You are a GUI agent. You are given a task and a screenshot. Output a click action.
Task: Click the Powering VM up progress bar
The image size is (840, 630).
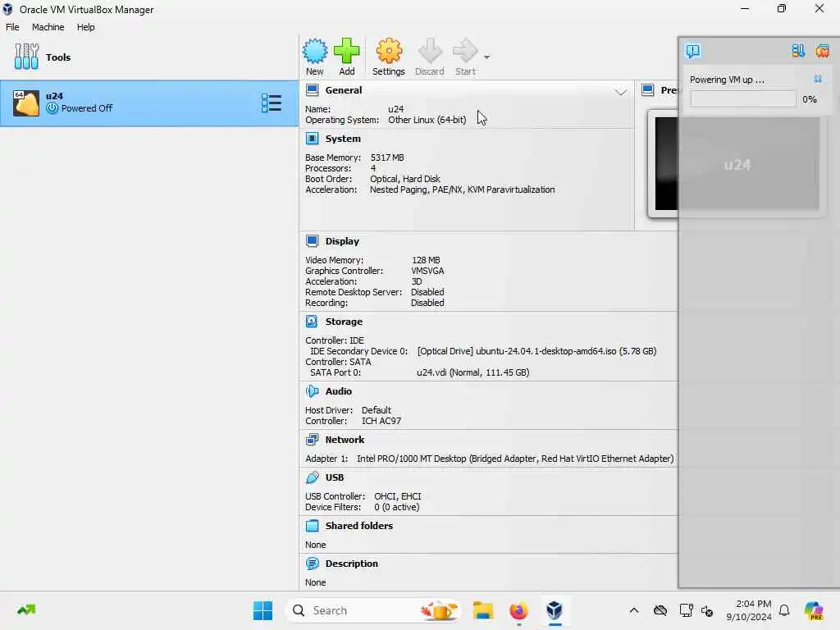click(x=742, y=99)
